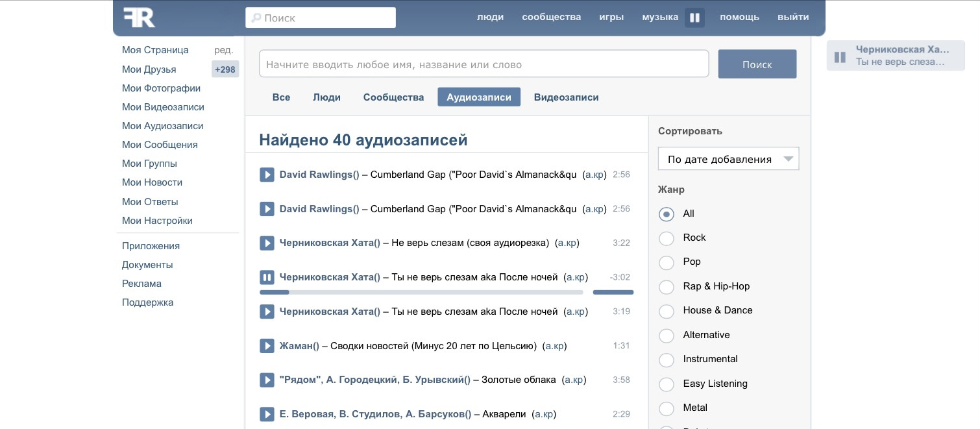Click the Поиск search button
980x429 pixels.
tap(757, 64)
